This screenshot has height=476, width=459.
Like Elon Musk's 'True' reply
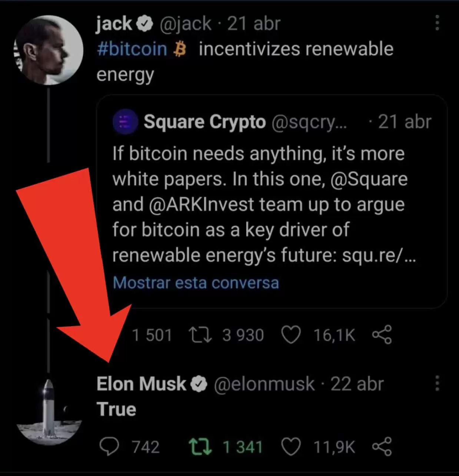coord(291,447)
